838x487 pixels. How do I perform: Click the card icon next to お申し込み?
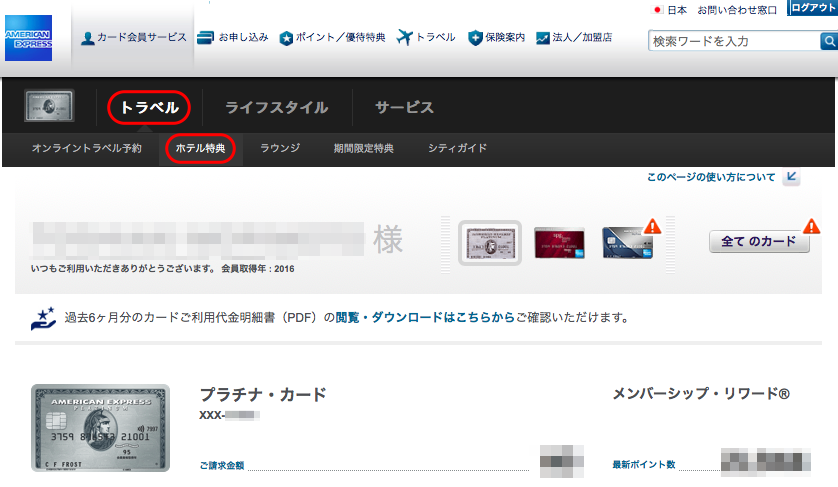click(x=205, y=38)
